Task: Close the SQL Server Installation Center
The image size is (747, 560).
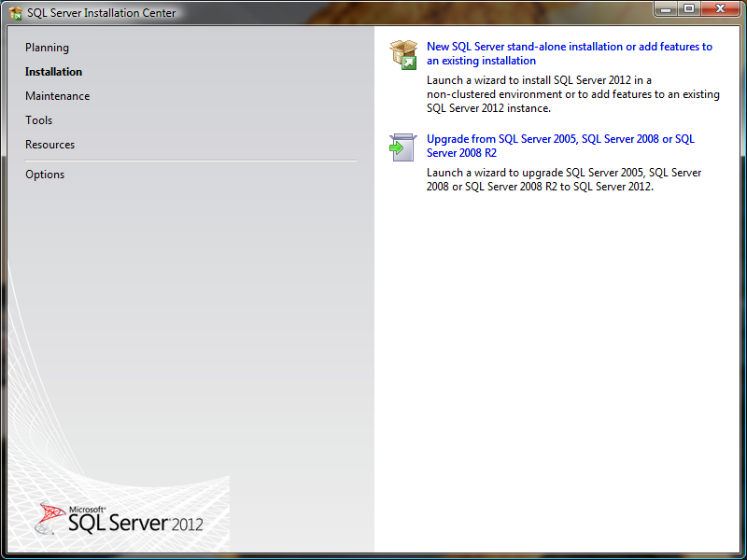Action: 720,8
